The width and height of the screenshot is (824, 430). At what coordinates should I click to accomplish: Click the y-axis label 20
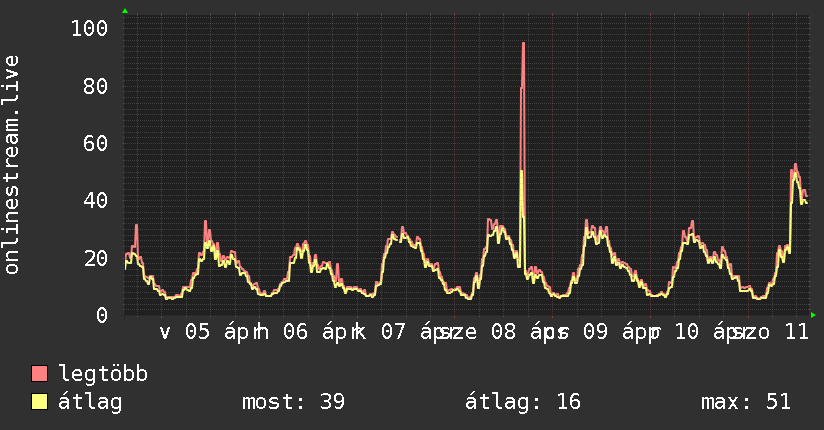tap(96, 258)
